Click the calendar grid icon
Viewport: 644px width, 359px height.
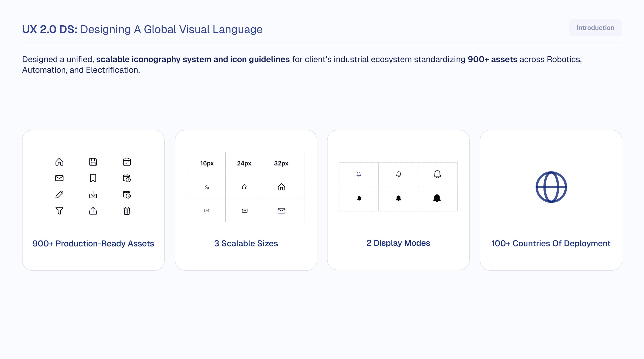tap(127, 162)
